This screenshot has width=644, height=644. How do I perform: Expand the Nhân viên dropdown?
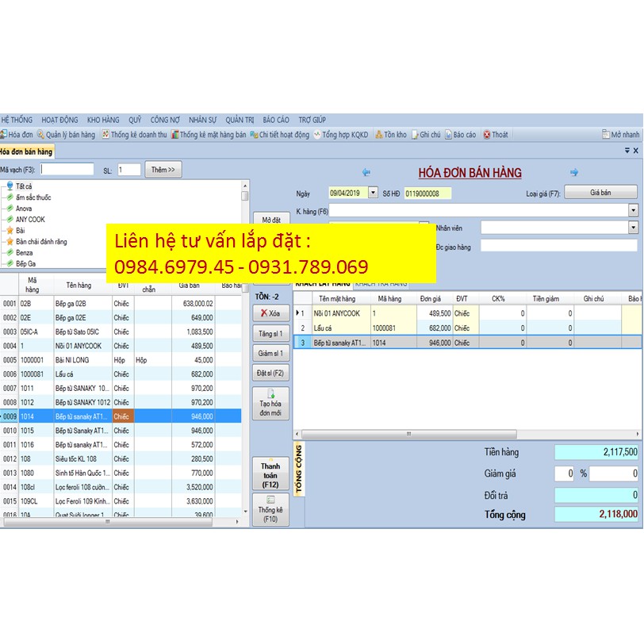[633, 228]
